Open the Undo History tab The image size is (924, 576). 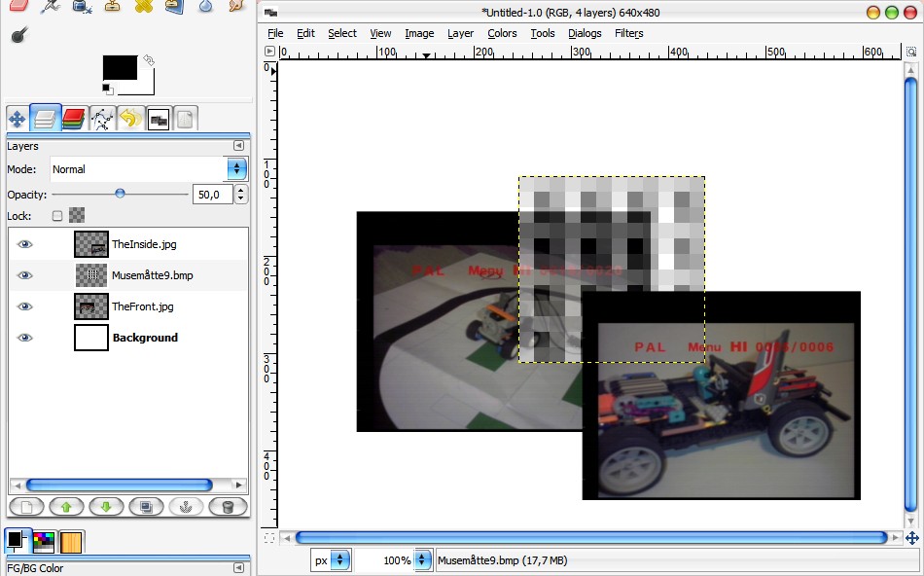[130, 119]
